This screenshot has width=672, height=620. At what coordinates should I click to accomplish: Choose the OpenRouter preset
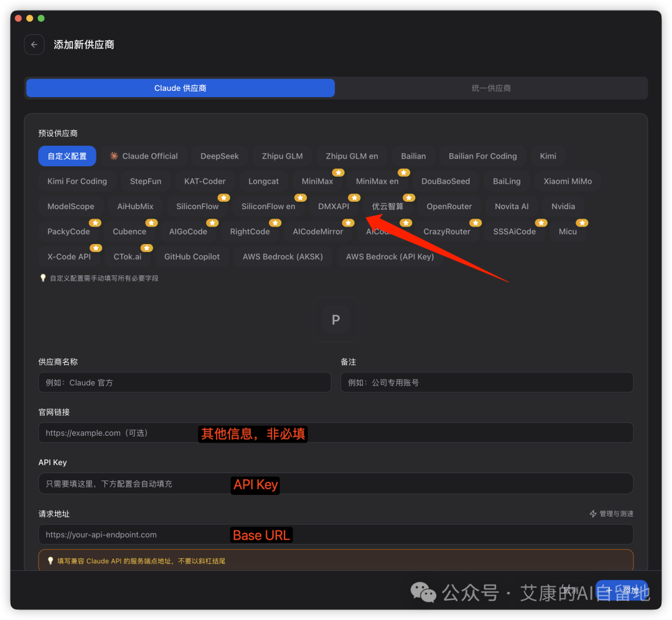449,207
